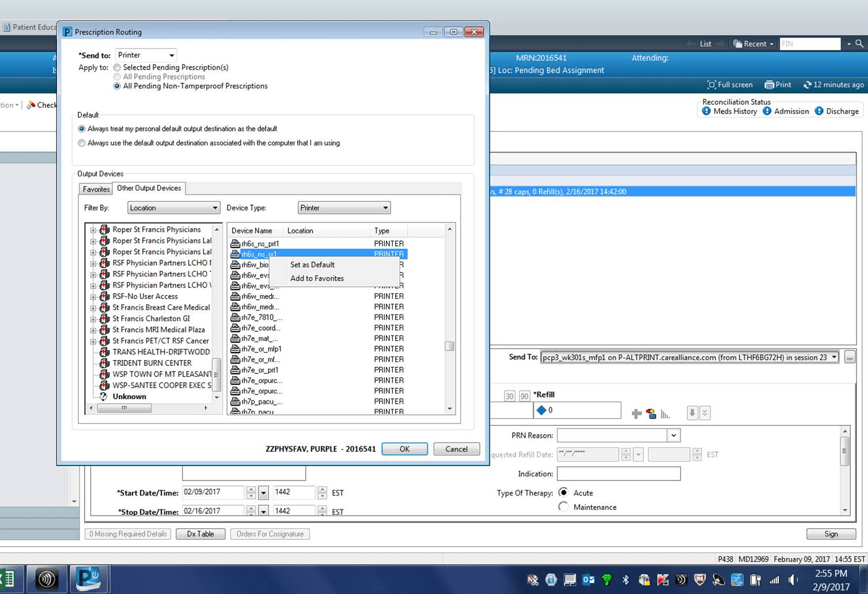Click the refresh icon beside 12 minutes ago

[808, 85]
